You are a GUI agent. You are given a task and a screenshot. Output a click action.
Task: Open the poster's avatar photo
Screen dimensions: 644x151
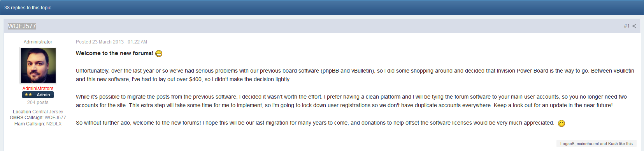click(38, 65)
